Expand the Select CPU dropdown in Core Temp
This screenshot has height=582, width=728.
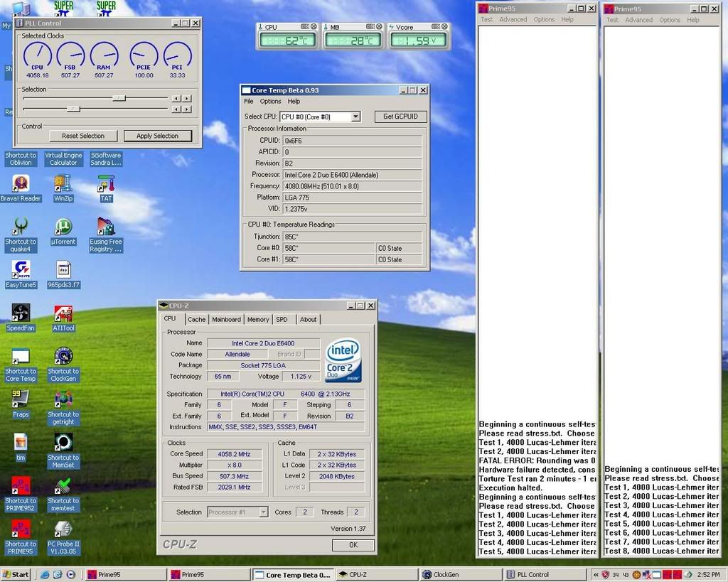point(355,117)
